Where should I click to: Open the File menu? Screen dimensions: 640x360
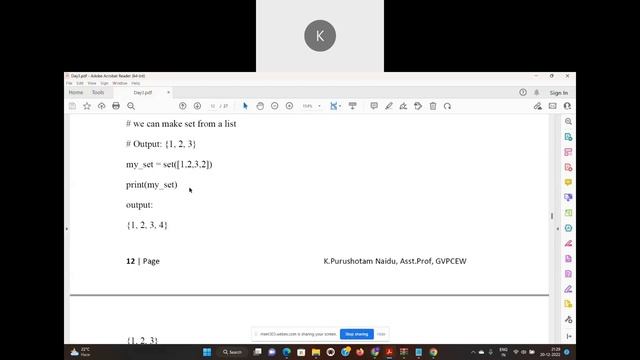(x=69, y=83)
